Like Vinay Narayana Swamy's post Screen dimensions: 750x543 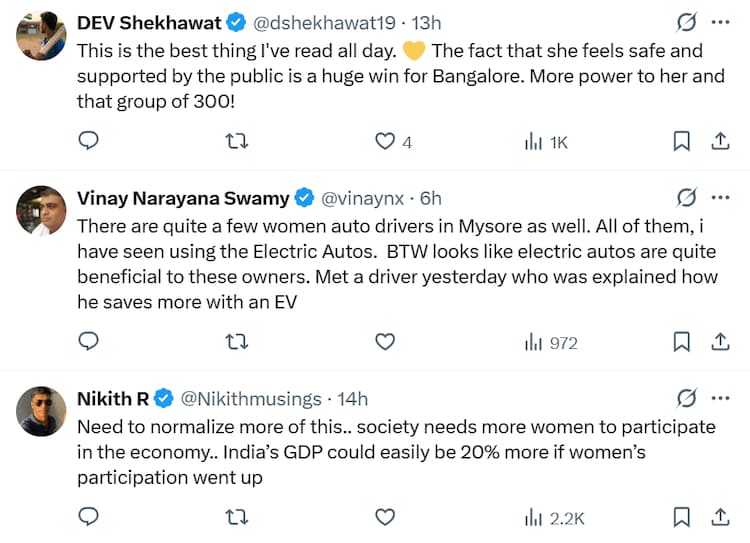385,342
